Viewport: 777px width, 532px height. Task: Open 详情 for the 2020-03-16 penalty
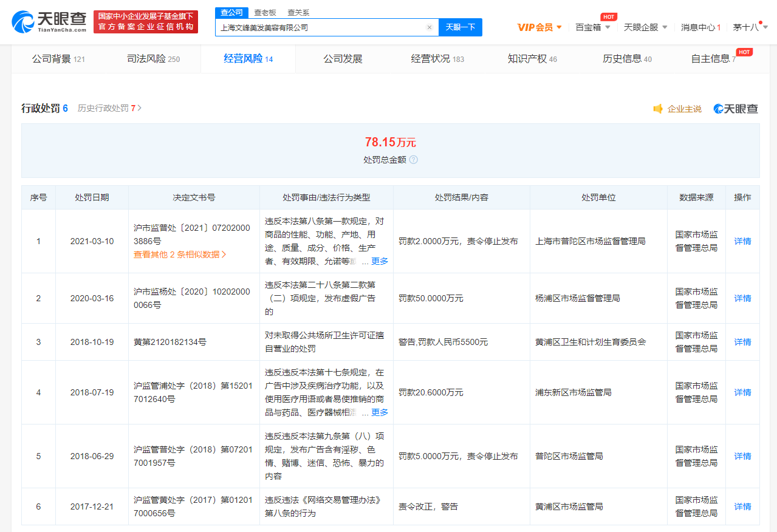[742, 298]
